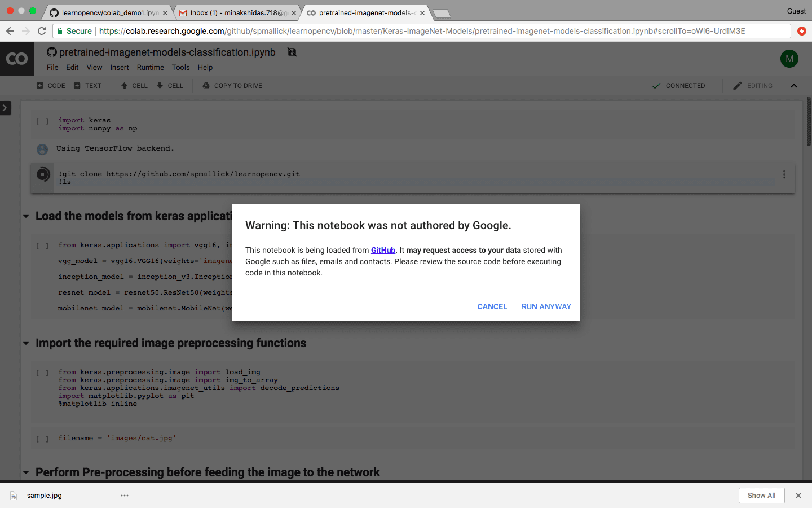
Task: Expand the left sidebar arrow
Action: point(5,107)
